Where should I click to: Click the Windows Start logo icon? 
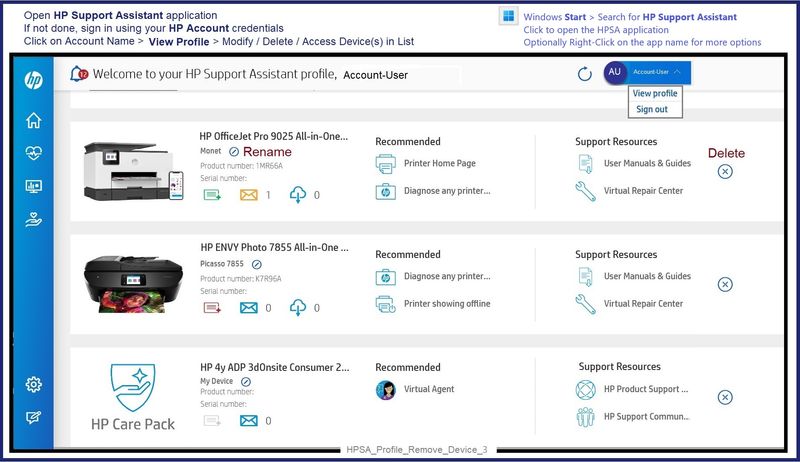tap(509, 16)
